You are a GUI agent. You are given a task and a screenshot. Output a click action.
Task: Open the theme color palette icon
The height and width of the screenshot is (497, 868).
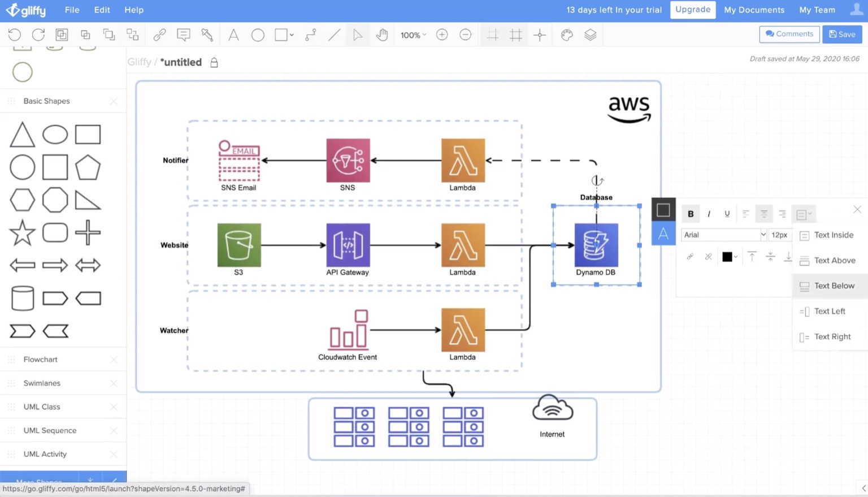(567, 34)
